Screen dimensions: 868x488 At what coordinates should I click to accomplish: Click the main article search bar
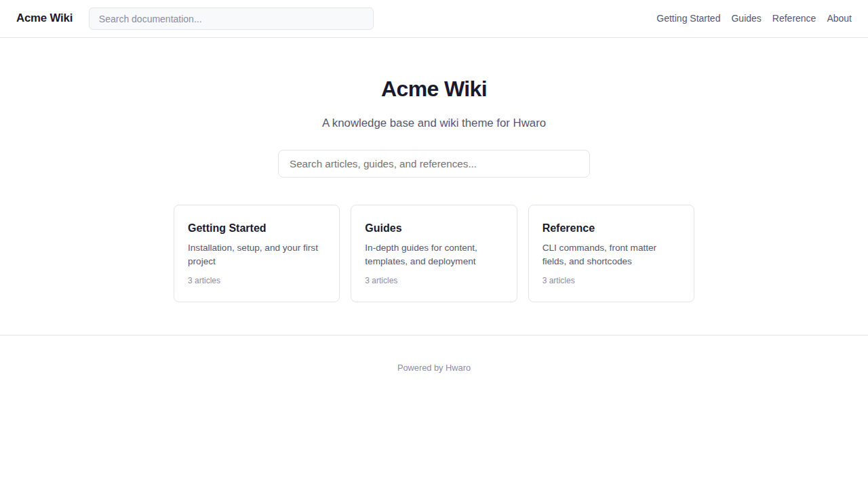tap(433, 163)
